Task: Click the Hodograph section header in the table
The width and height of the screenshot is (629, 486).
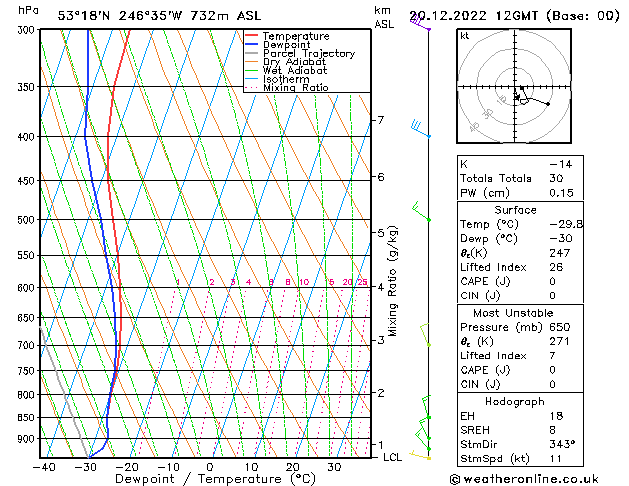Action: 517,401
